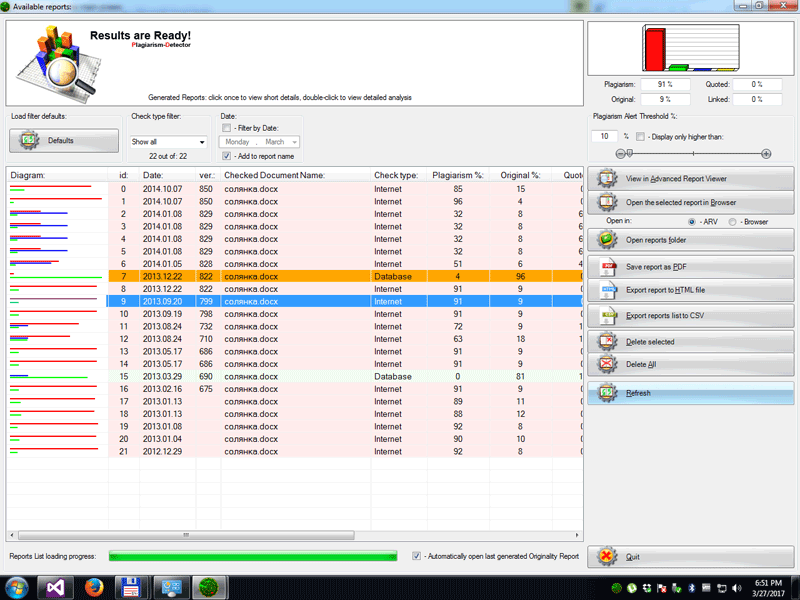Sort by Plagiarism % column header

click(x=458, y=175)
